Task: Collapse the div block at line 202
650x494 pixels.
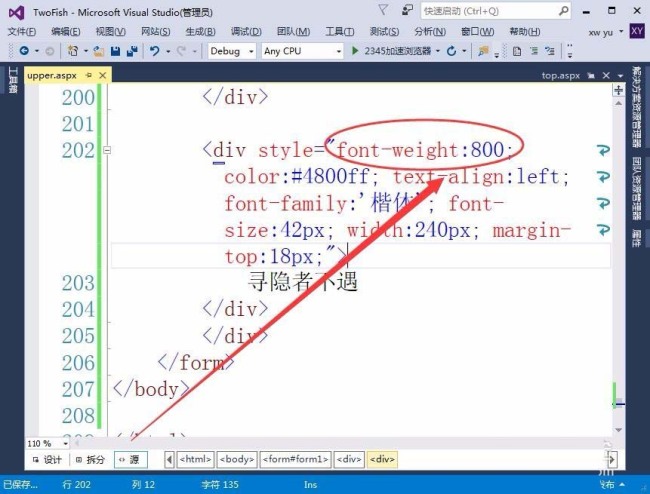Action: 107,150
